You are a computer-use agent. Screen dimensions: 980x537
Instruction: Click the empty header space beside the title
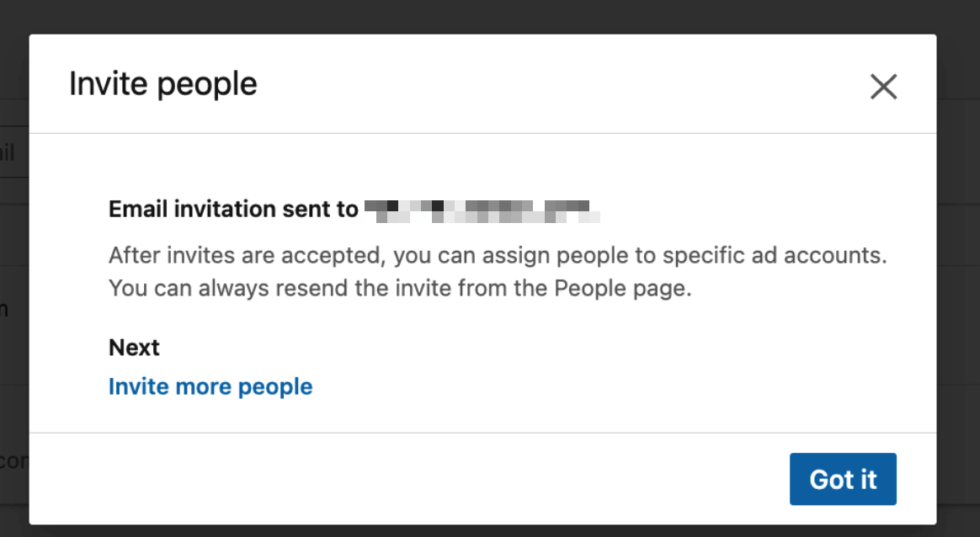547,84
